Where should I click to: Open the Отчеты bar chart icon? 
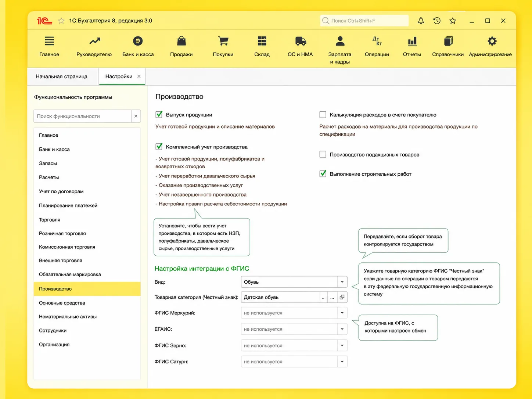click(412, 41)
